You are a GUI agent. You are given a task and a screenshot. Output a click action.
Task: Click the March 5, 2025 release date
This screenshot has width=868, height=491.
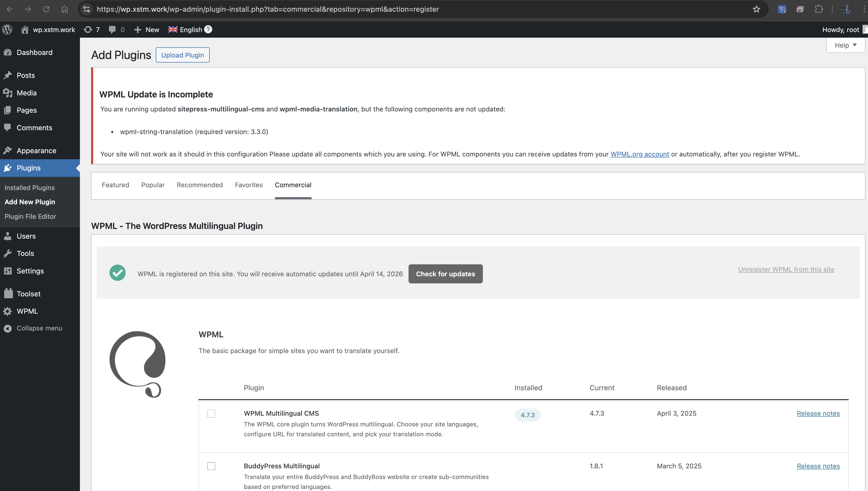tap(679, 466)
